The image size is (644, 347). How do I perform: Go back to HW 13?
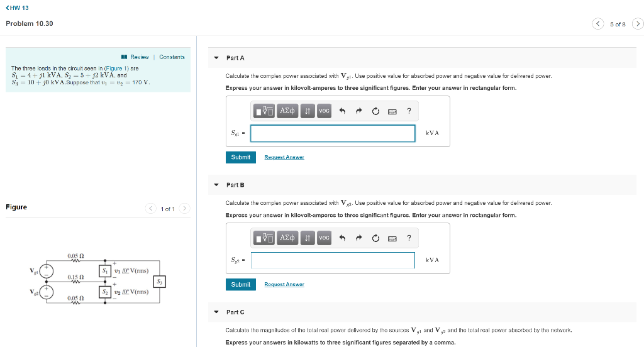click(17, 8)
